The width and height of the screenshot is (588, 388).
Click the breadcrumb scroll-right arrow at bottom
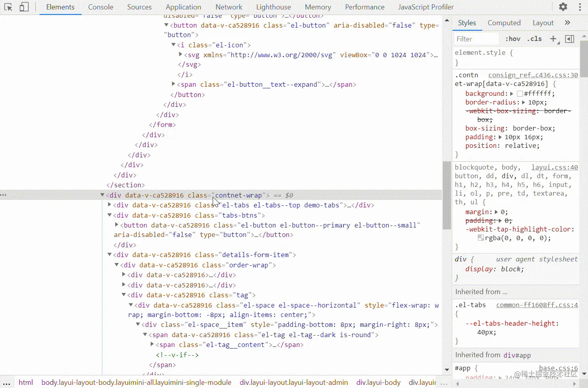point(575,383)
